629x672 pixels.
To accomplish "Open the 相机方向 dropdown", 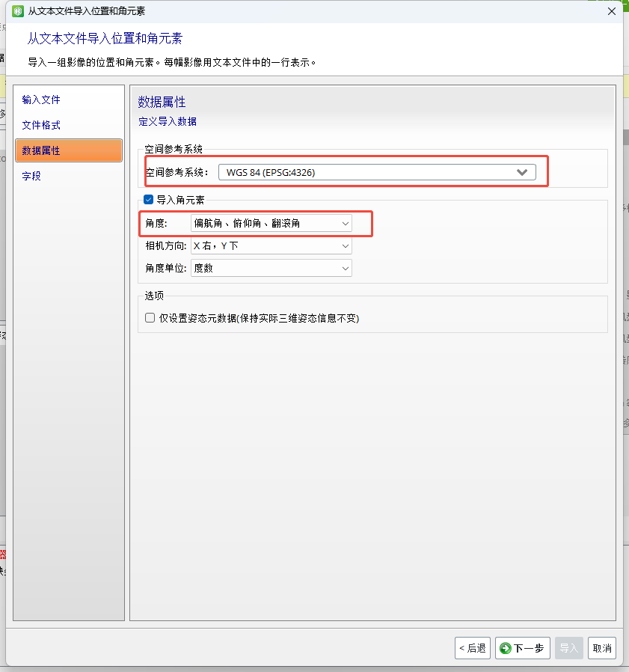I will point(345,245).
